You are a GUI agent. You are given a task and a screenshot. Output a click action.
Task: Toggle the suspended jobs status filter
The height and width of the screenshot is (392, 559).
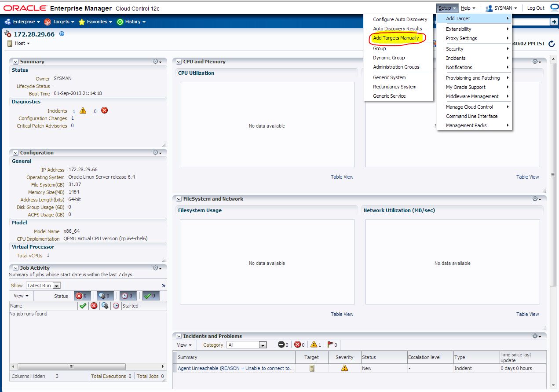point(105,296)
